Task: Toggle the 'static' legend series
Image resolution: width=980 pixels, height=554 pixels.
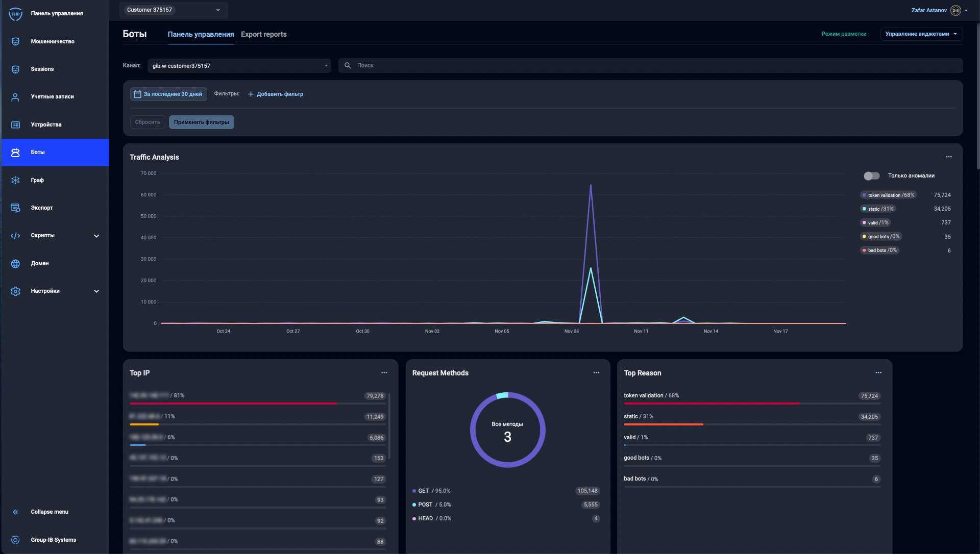Action: pyautogui.click(x=878, y=209)
